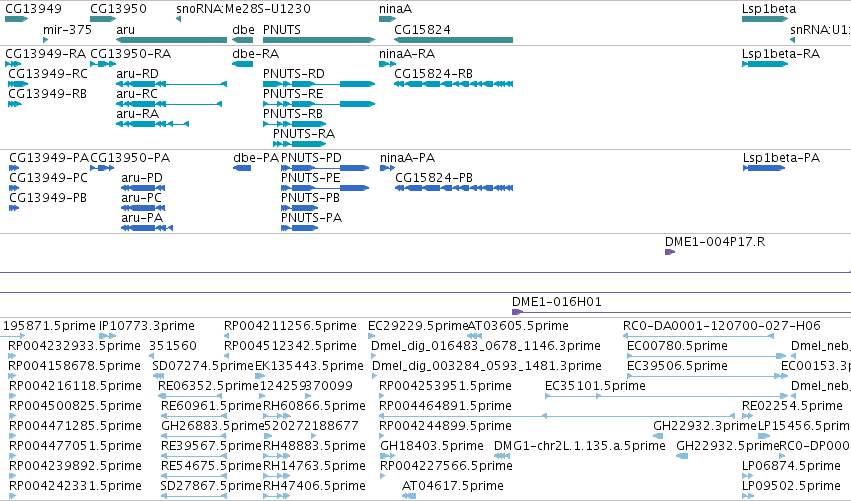
Task: Click the RP004211256.5prime EST label
Action: (290, 326)
